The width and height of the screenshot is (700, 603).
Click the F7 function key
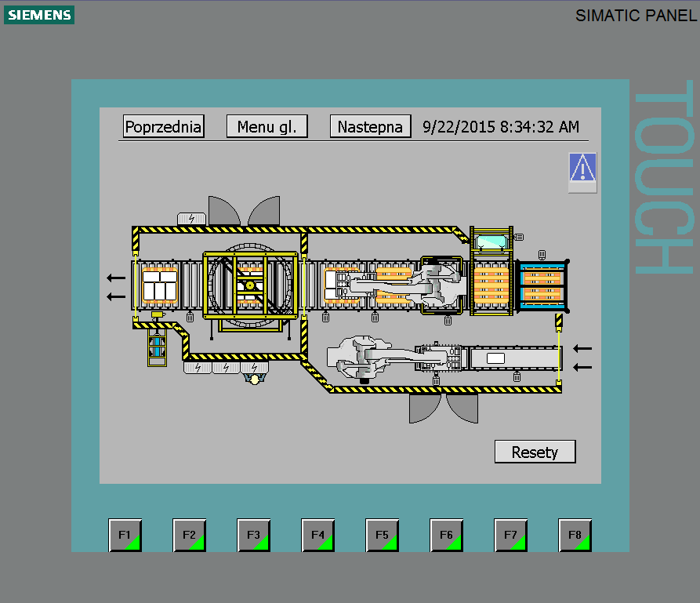511,535
